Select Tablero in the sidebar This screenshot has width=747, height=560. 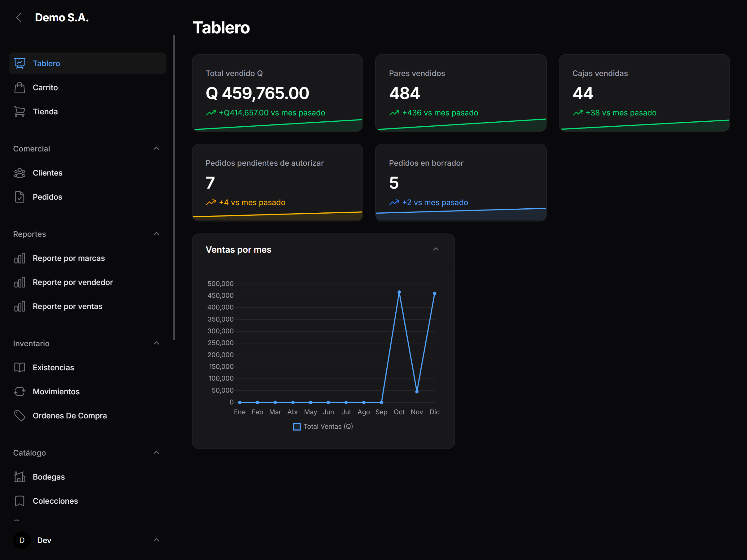tap(46, 64)
